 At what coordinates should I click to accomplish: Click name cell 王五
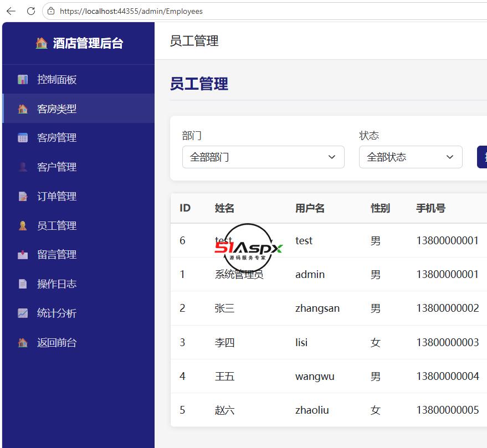pyautogui.click(x=224, y=376)
